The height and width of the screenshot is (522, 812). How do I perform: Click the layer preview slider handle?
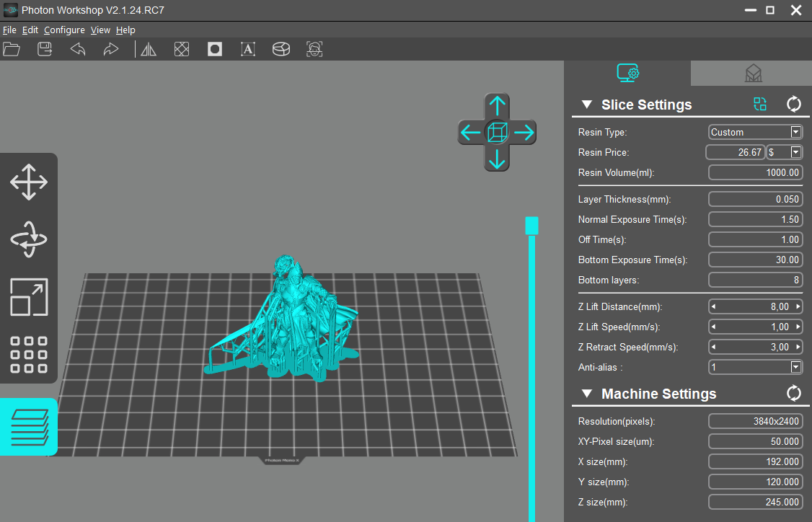532,226
